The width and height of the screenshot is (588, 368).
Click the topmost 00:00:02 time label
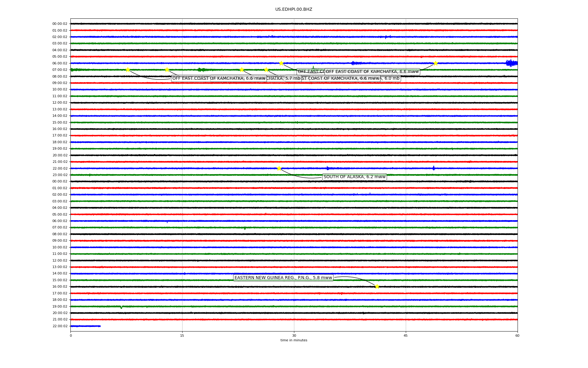click(x=60, y=24)
